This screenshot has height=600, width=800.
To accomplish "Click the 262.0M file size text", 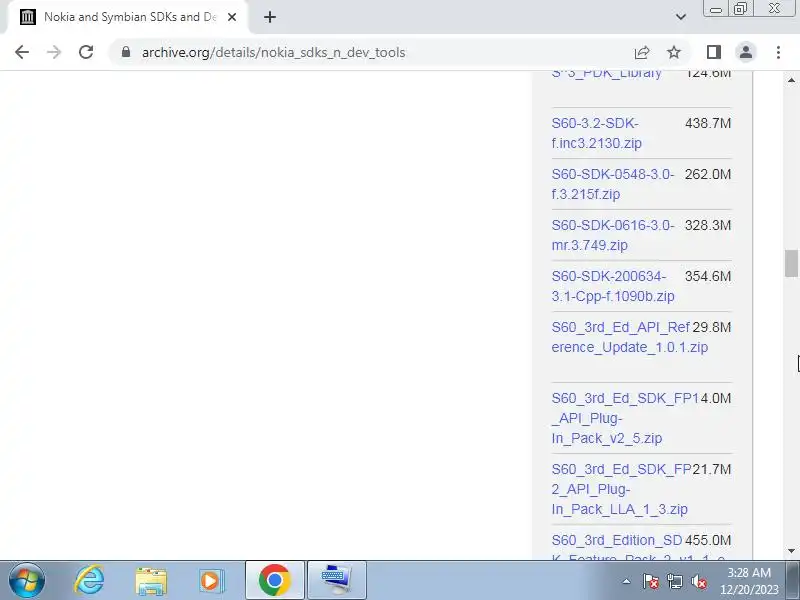I will click(708, 174).
